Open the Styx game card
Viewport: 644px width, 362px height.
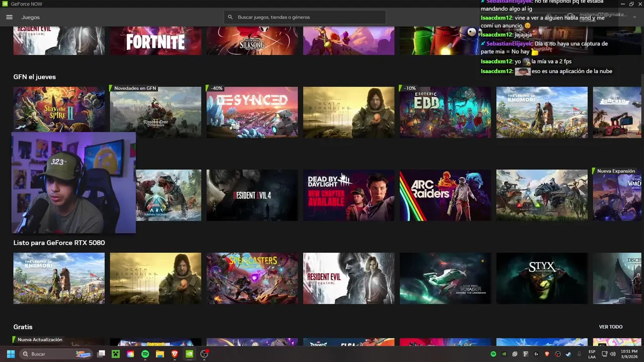[x=542, y=278]
